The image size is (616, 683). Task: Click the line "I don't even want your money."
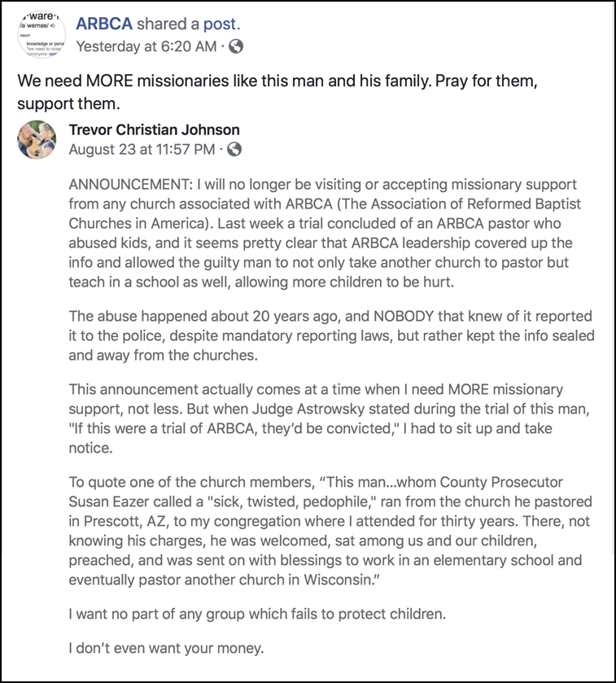166,649
